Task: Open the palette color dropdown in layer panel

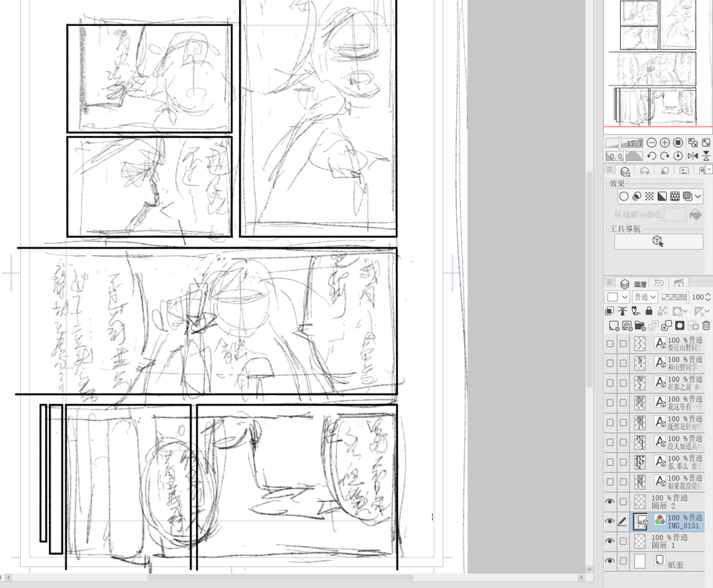Action: coord(616,296)
